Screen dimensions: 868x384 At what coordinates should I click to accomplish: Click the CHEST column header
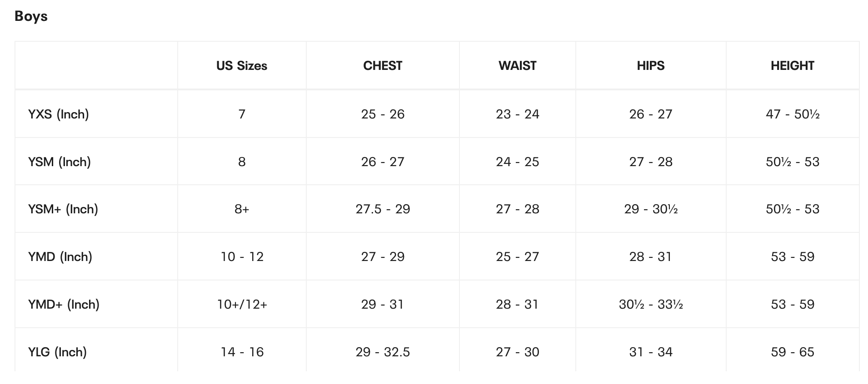click(x=383, y=66)
